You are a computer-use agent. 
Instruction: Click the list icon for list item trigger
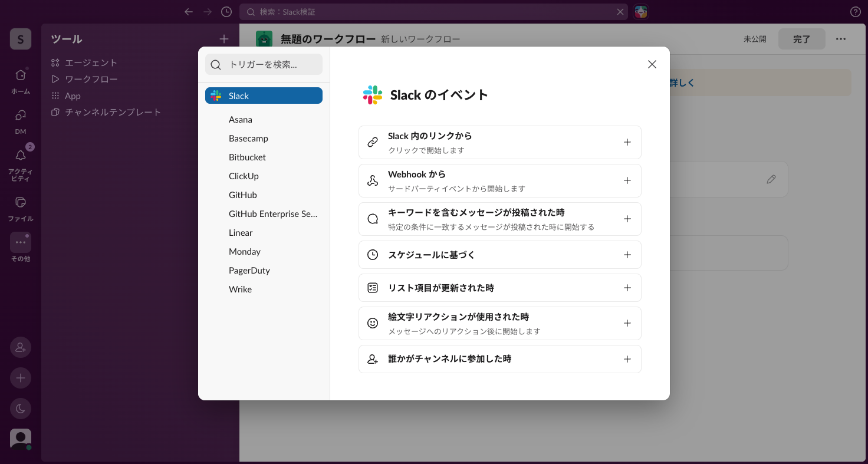[x=373, y=288]
